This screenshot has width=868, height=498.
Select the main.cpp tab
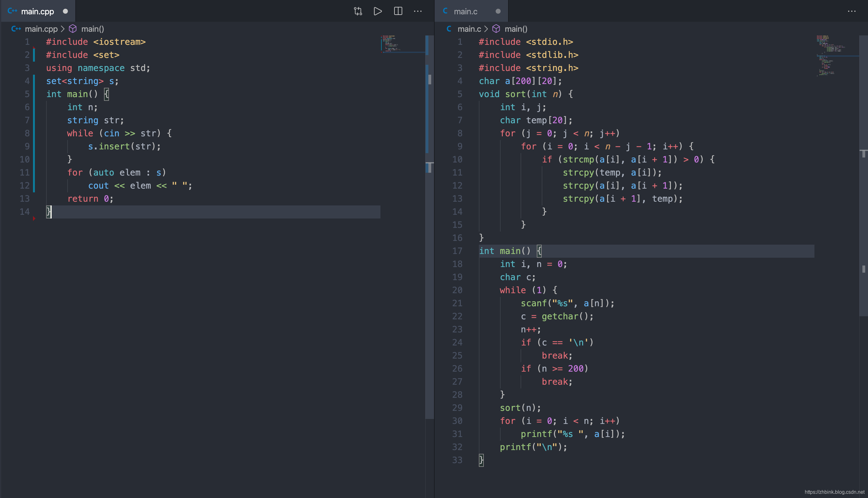click(x=38, y=11)
